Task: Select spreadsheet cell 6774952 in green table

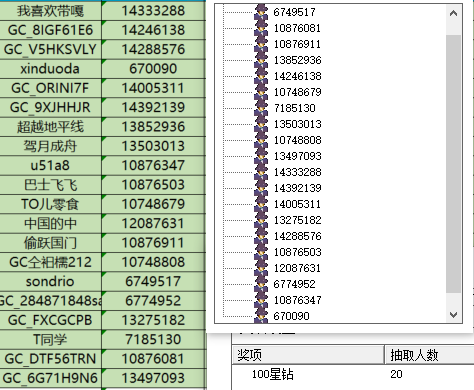Action: pos(153,301)
